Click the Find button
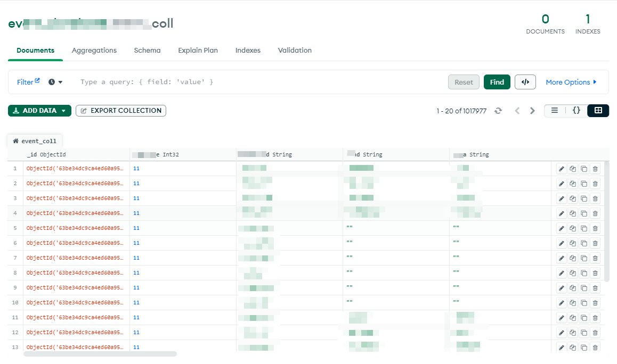This screenshot has height=364, width=617. tap(497, 82)
